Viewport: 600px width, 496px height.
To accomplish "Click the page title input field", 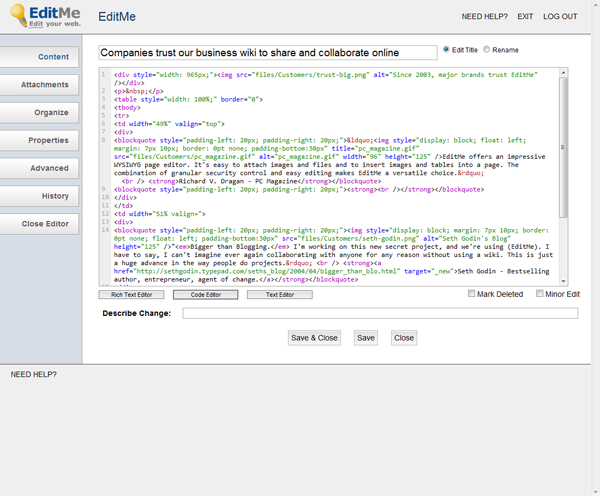I will click(268, 52).
